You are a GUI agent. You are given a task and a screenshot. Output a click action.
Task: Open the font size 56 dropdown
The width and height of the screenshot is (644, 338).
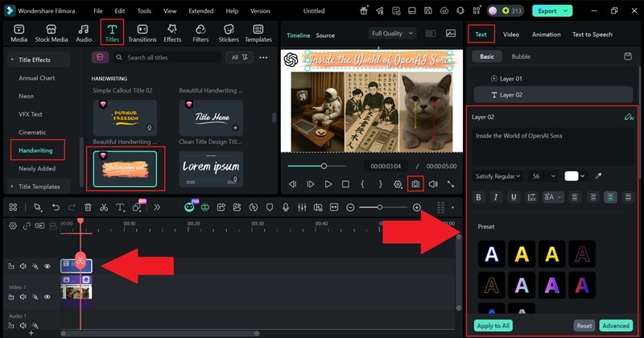click(543, 176)
